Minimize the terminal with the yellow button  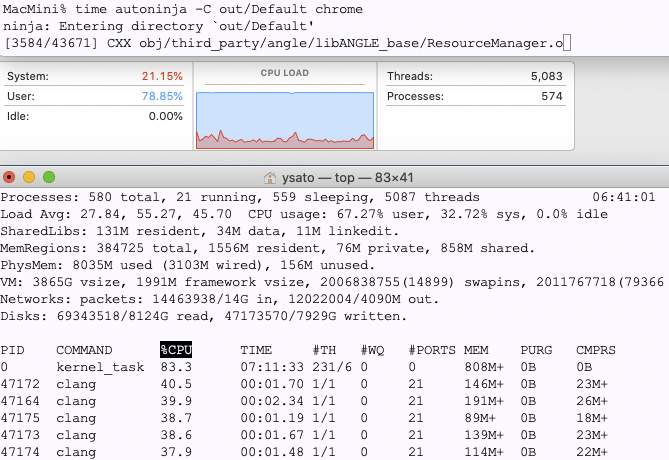click(29, 177)
